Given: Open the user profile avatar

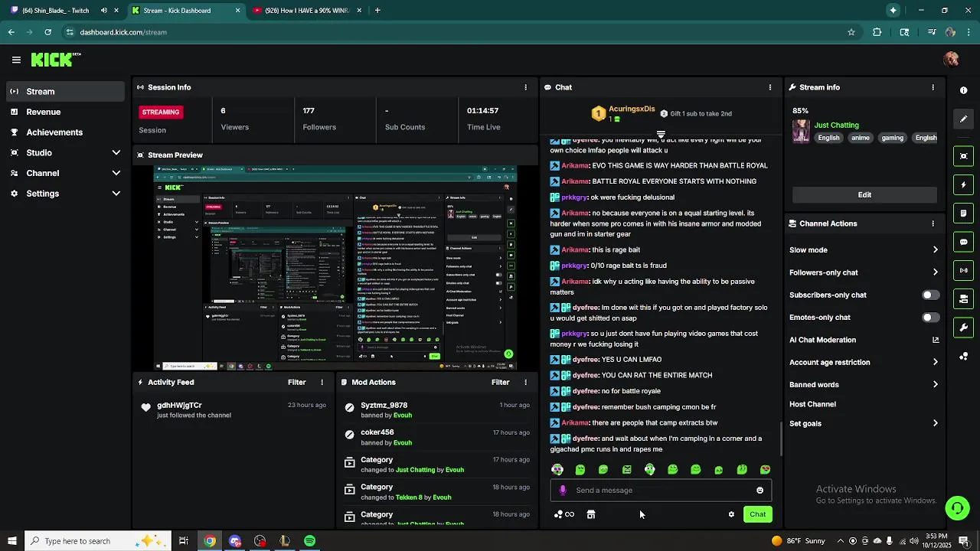Looking at the screenshot, I should point(951,60).
